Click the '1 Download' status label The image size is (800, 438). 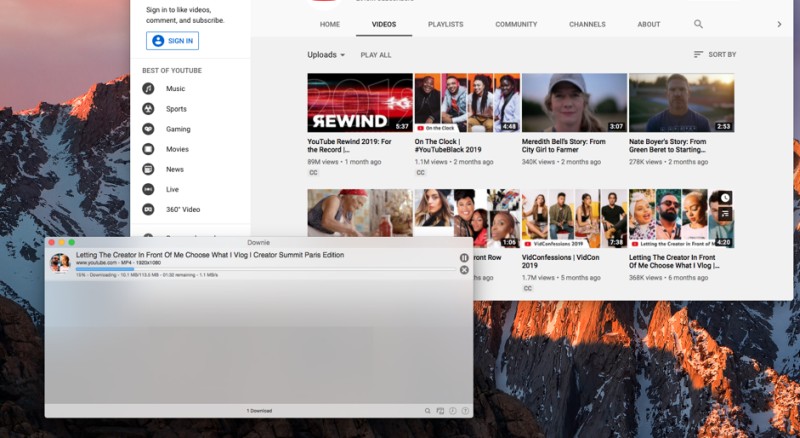259,411
